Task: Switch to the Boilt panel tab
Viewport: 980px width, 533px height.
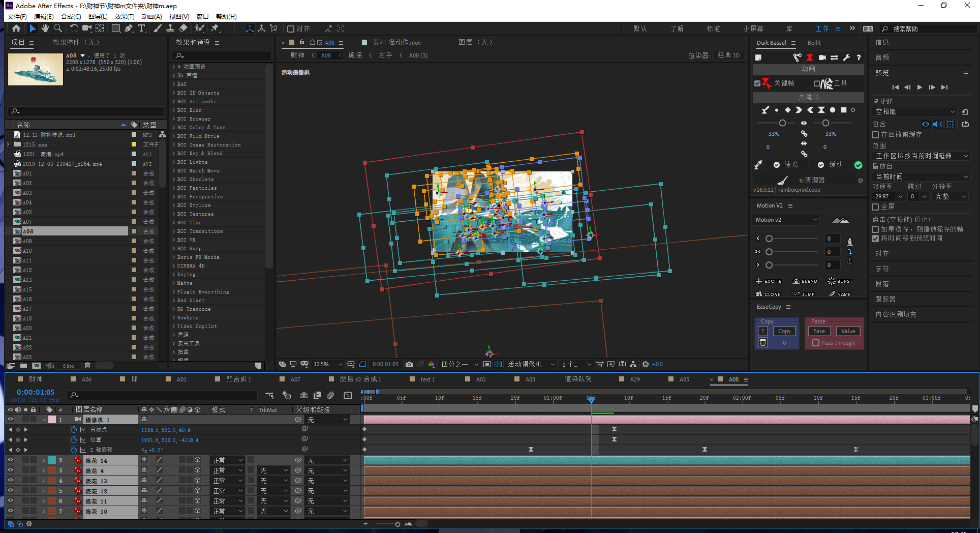Action: pos(814,43)
